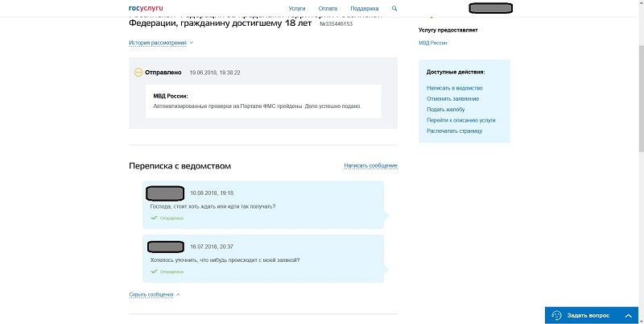Viewport: 644px width, 324px height.
Task: Choose Подать жалобу
Action: point(446,109)
